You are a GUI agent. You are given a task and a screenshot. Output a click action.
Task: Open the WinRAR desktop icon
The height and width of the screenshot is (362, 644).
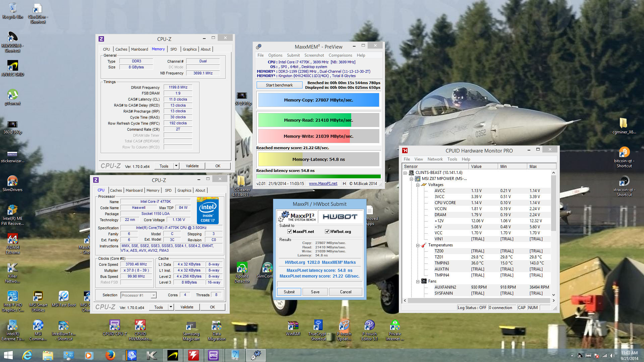coord(293,328)
